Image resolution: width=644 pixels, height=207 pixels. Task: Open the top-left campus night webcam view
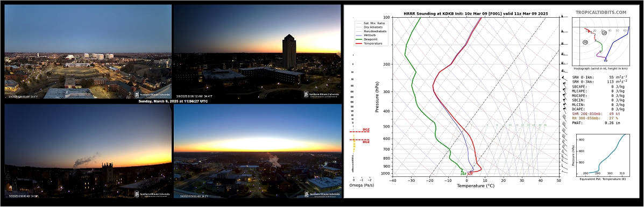pos(88,52)
